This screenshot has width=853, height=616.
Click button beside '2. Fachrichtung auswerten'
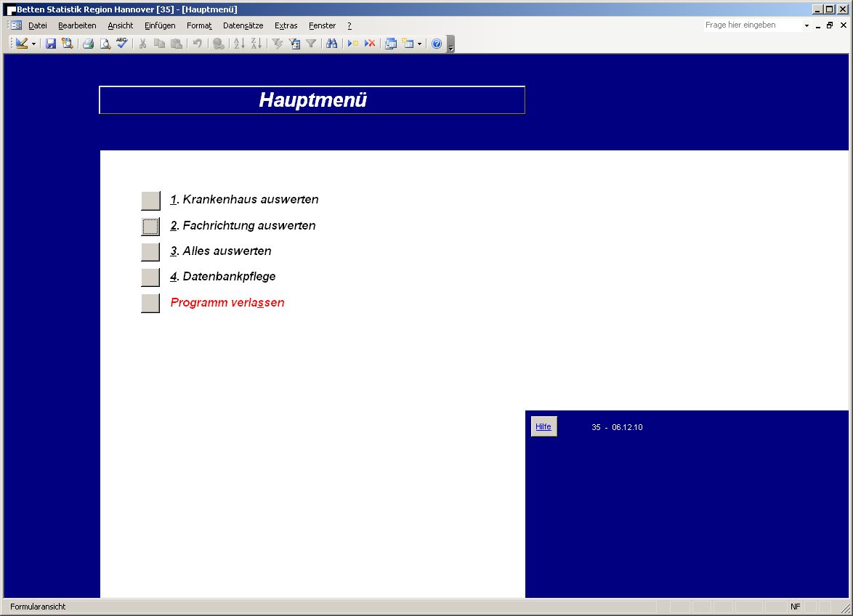click(150, 227)
